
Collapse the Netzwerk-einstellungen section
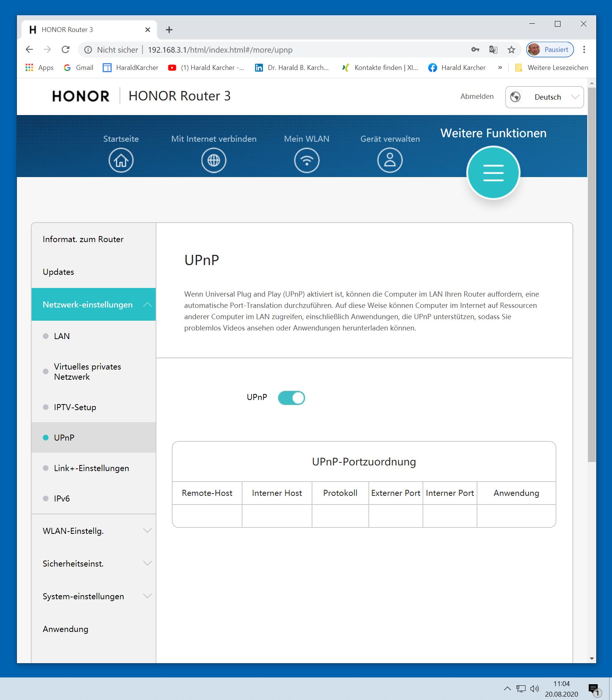tap(94, 305)
